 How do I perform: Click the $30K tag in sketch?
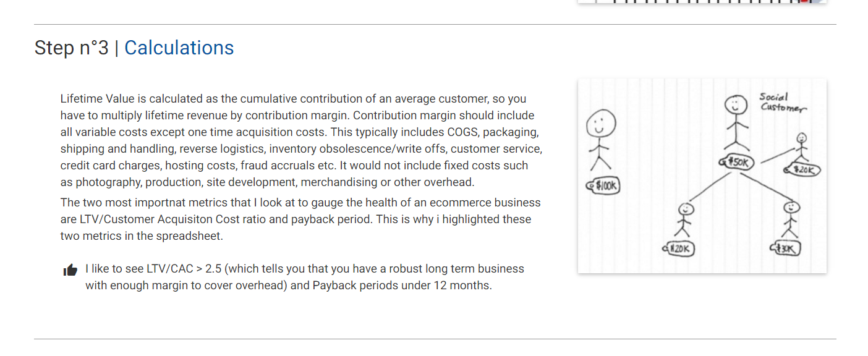786,248
